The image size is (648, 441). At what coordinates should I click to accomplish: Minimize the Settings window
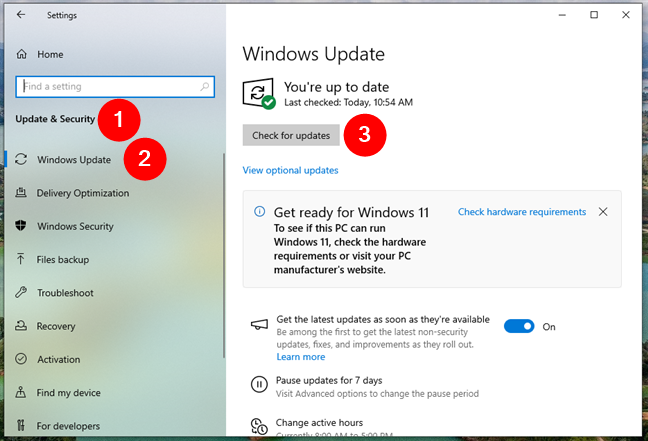[x=562, y=15]
